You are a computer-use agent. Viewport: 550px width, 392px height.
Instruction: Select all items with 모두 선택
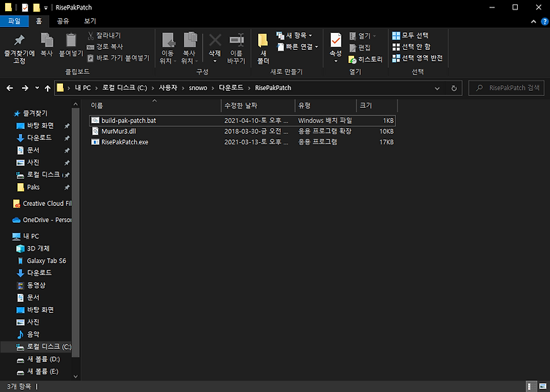point(411,35)
